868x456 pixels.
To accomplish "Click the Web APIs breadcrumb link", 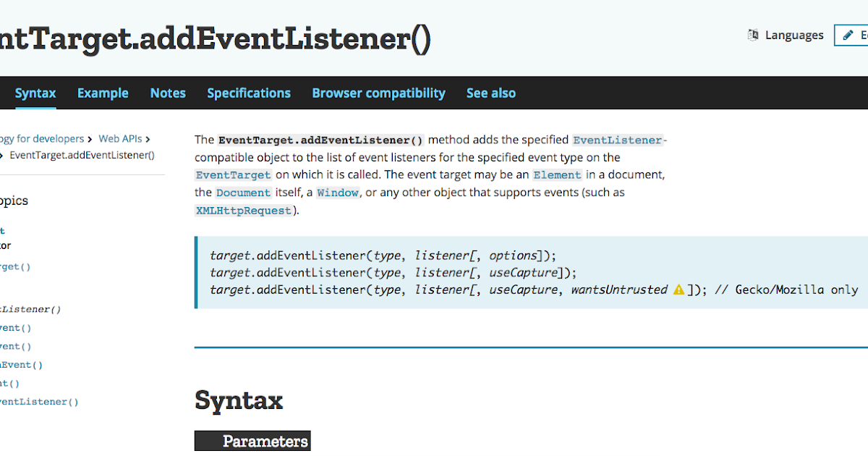I will 120,138.
